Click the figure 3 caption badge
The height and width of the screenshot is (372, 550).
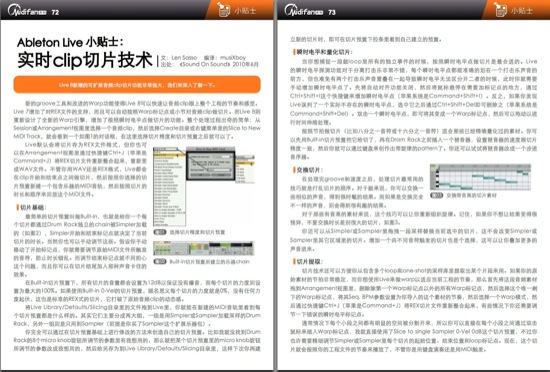(437, 195)
